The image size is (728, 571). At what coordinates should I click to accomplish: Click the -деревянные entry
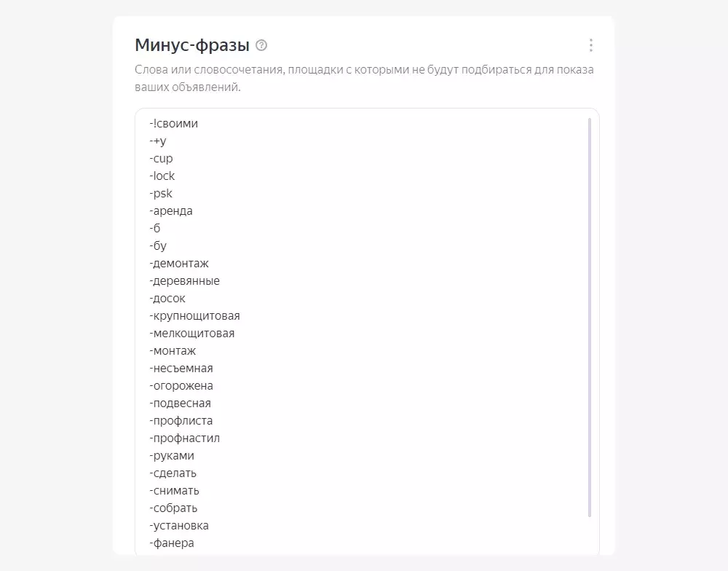point(184,281)
